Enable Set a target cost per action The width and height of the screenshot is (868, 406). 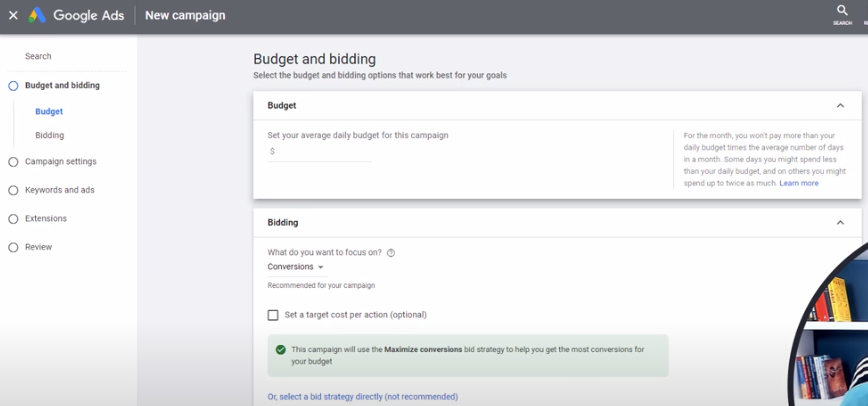(x=273, y=315)
